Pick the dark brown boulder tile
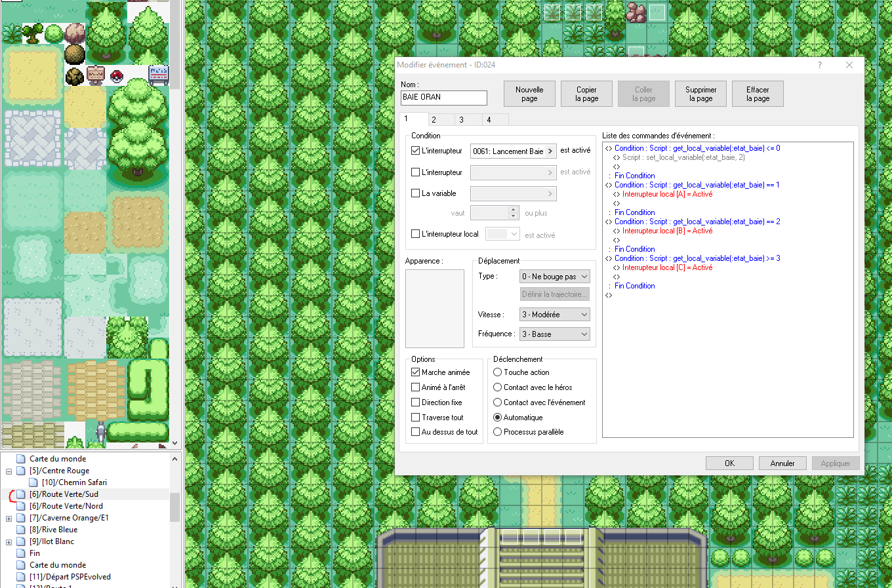The height and width of the screenshot is (588, 892). tap(75, 54)
